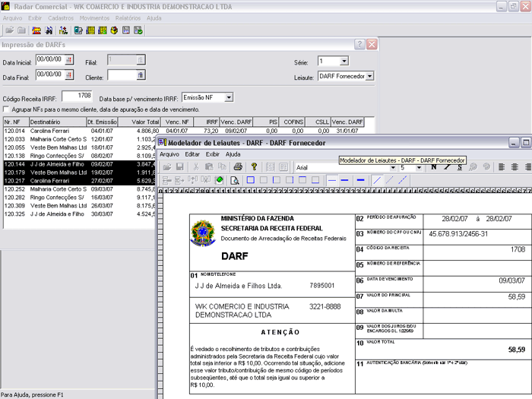Open the Série dropdown

344,61
